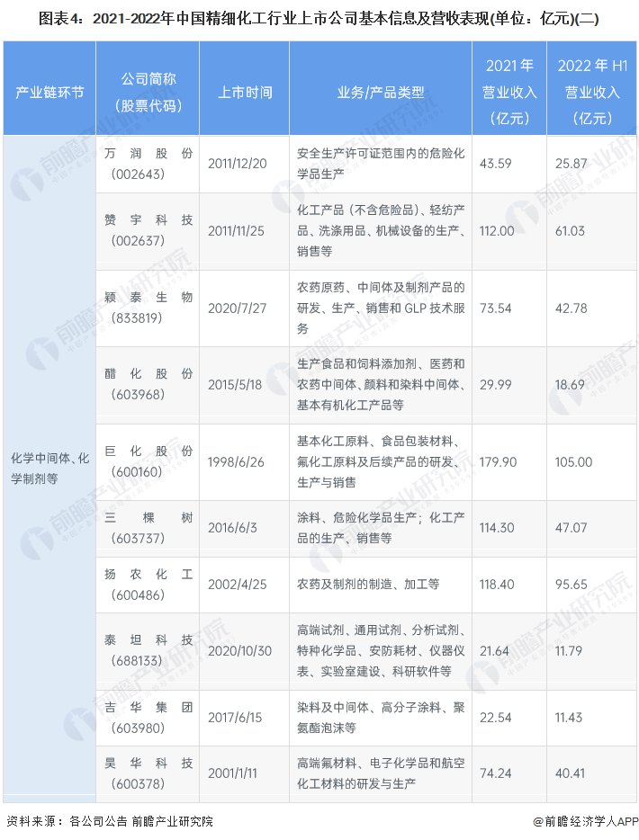Click the 醋化股份 (603968) company cell

point(148,384)
